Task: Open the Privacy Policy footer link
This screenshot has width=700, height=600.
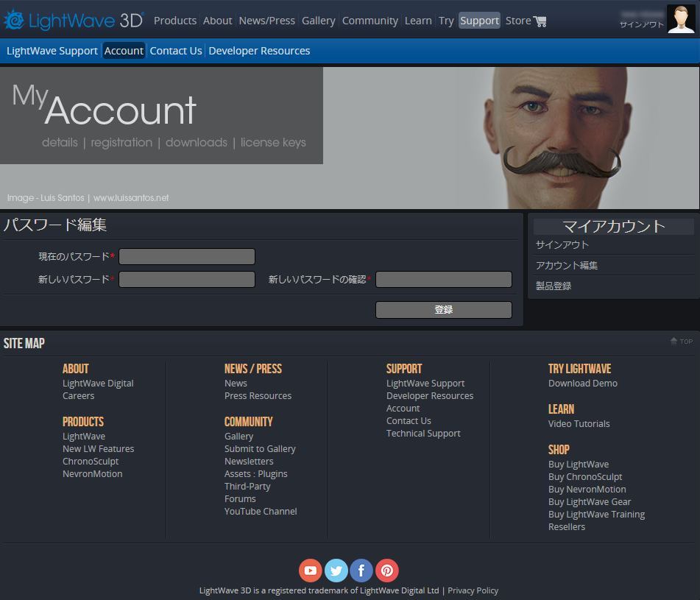Action: tap(473, 590)
